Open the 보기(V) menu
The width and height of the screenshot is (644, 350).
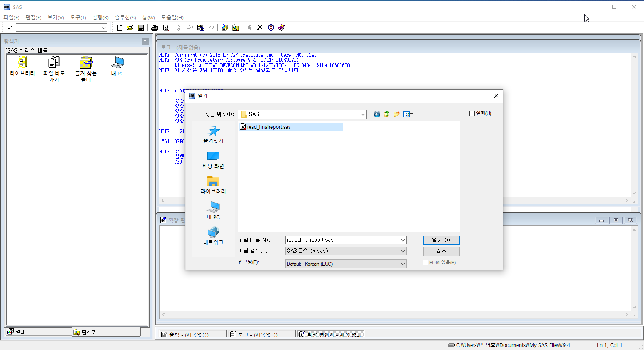pyautogui.click(x=56, y=17)
